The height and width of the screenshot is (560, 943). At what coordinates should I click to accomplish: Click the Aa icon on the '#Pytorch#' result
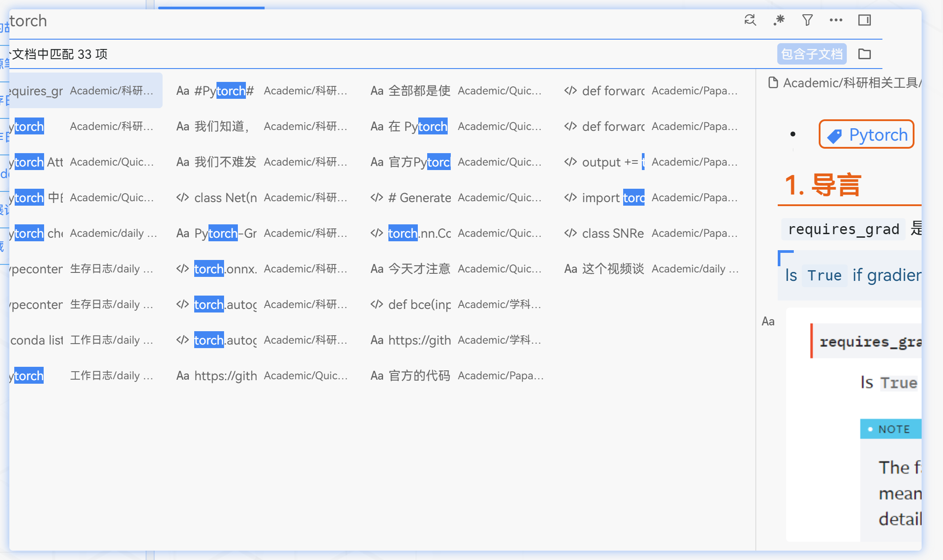tap(183, 90)
